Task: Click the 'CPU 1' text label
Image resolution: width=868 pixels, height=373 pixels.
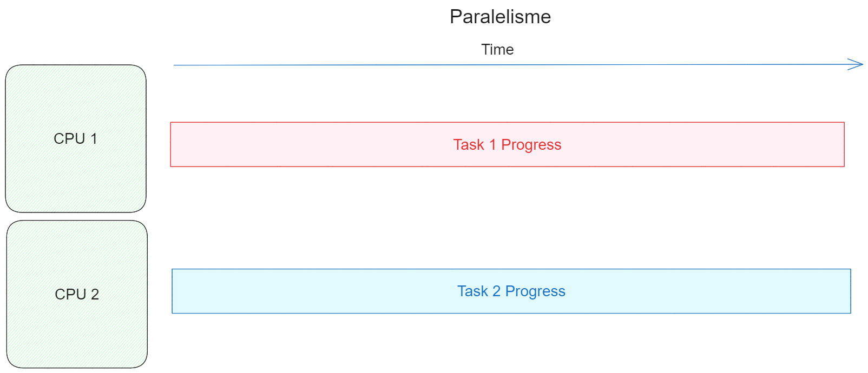Action: 76,139
